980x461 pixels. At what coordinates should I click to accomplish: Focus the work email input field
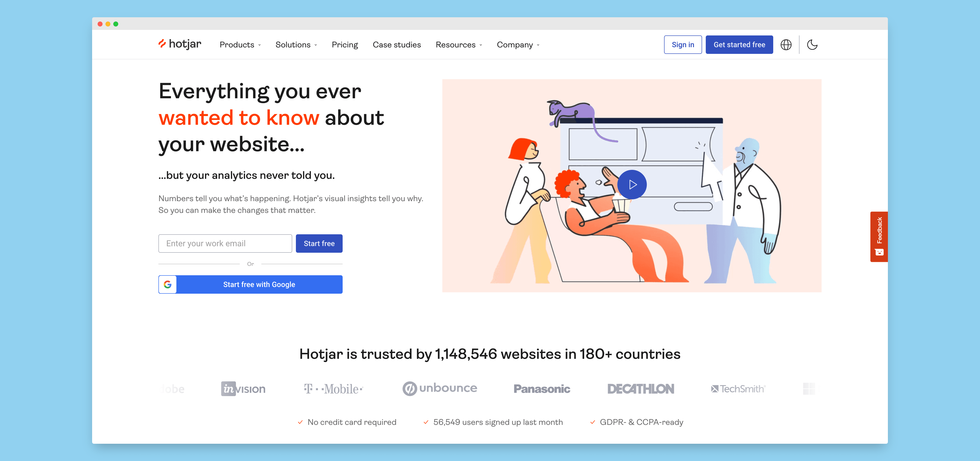pyautogui.click(x=225, y=244)
